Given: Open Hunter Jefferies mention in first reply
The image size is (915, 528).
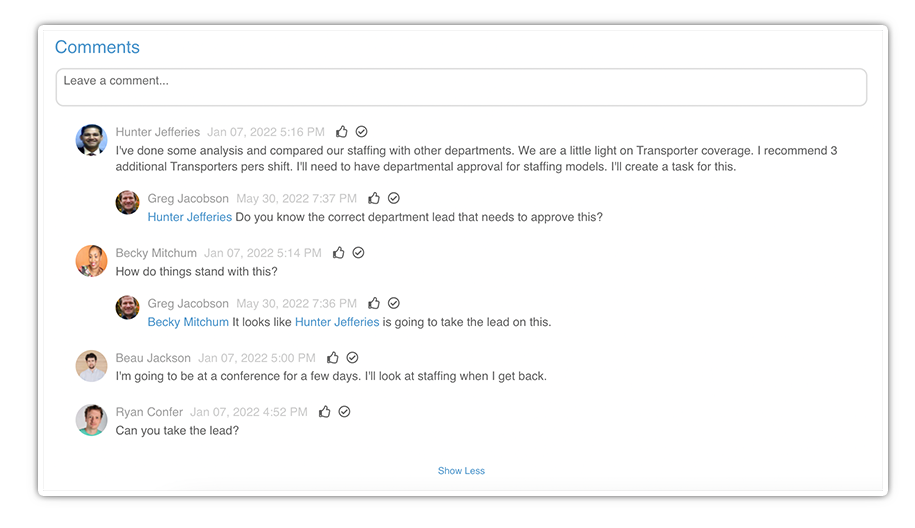Looking at the screenshot, I should point(189,217).
